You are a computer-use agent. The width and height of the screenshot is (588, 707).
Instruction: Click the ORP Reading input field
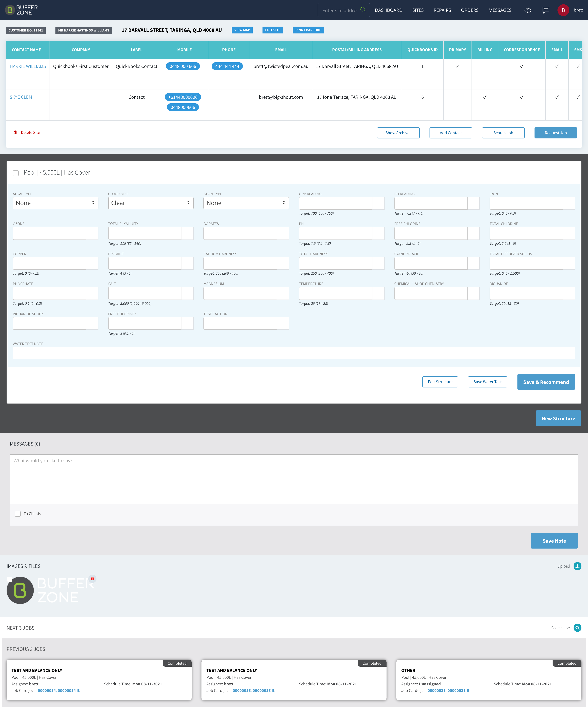point(335,203)
